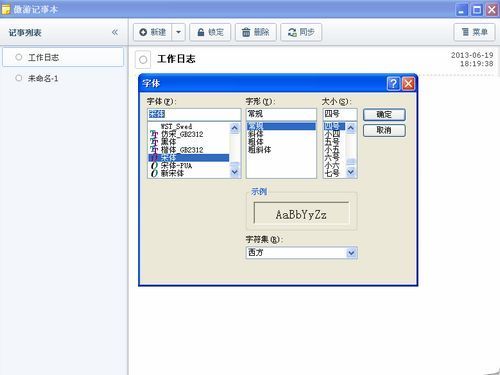This screenshot has width=500, height=375.
Task: Select 小四 in the size list
Action: coord(334,134)
